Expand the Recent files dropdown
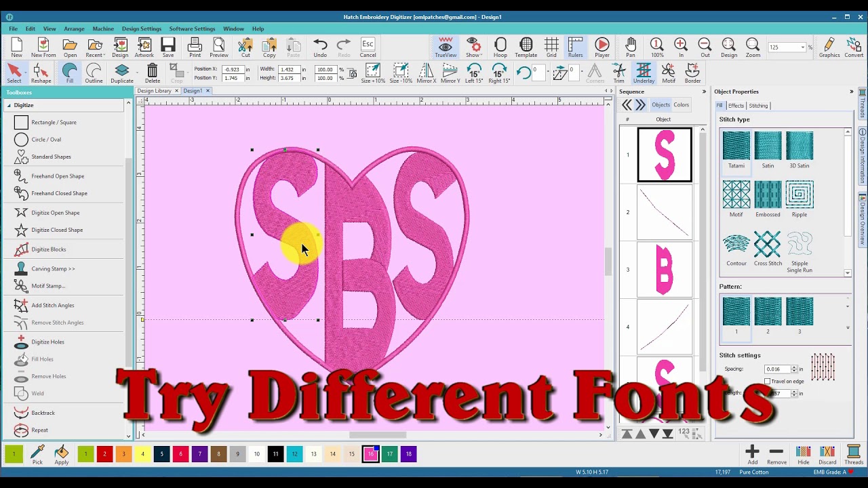 [x=104, y=55]
